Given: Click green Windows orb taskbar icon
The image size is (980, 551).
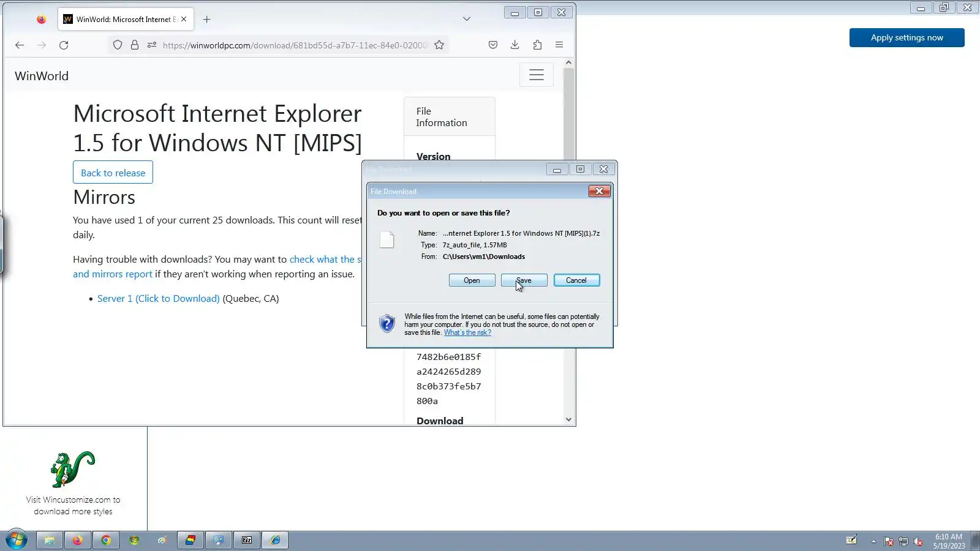Looking at the screenshot, I should coord(134,540).
